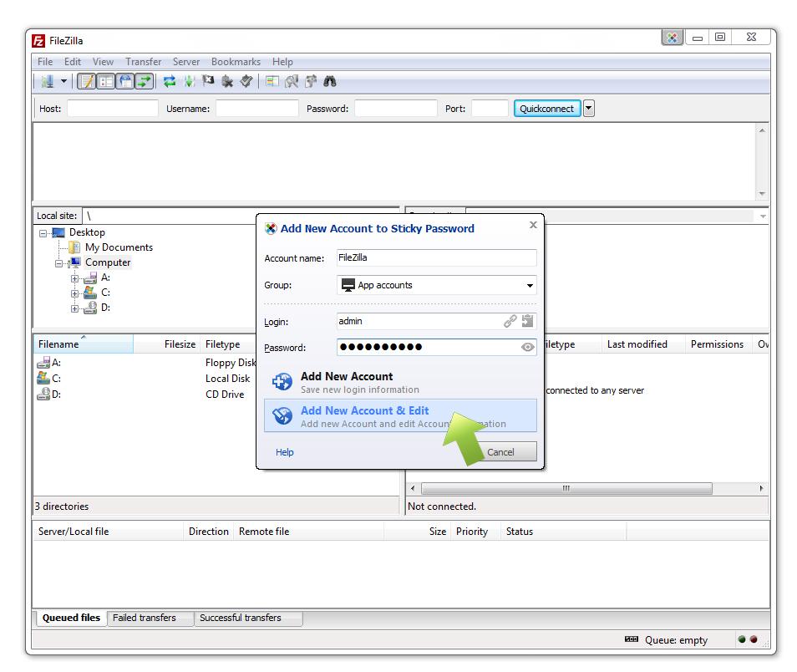
Task: Expand the C: drive tree node
Action: (x=74, y=293)
